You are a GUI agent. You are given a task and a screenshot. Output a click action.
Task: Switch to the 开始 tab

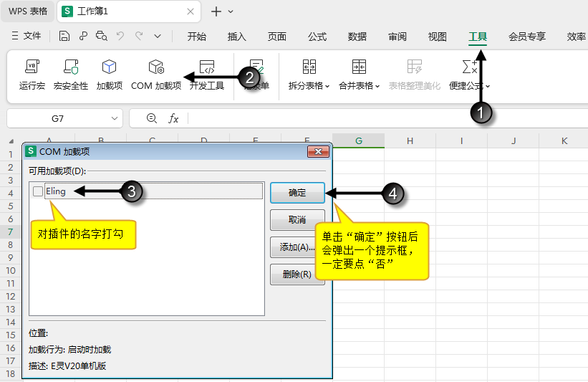[x=197, y=37]
